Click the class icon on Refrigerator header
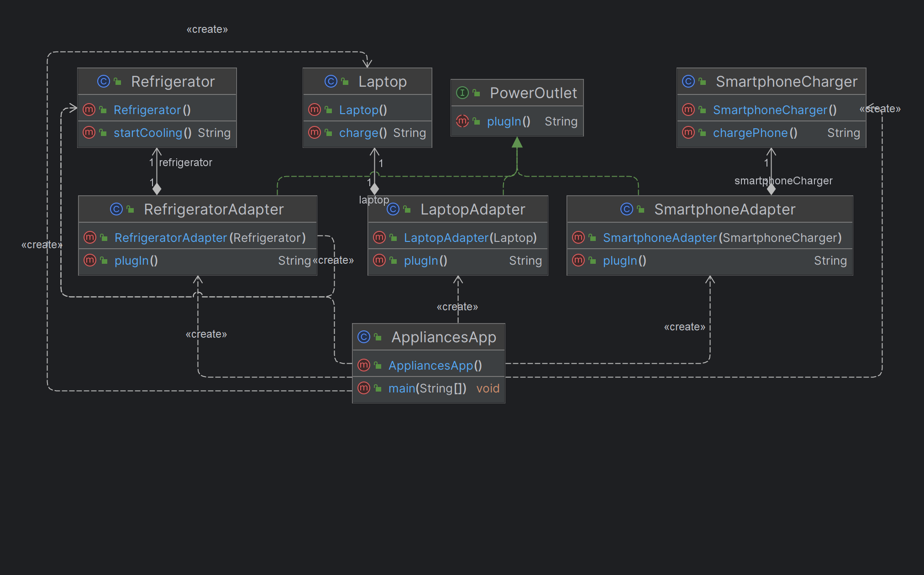 104,81
